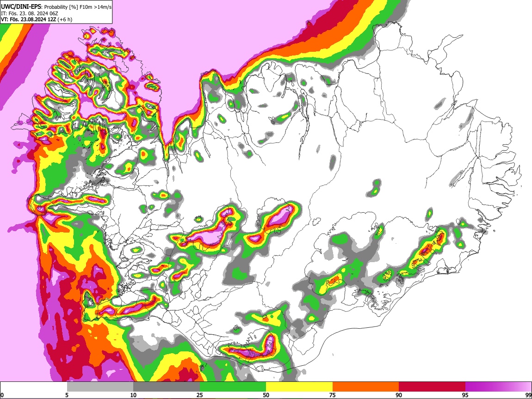
Task: Click the legend label '75'
Action: [x=333, y=395]
